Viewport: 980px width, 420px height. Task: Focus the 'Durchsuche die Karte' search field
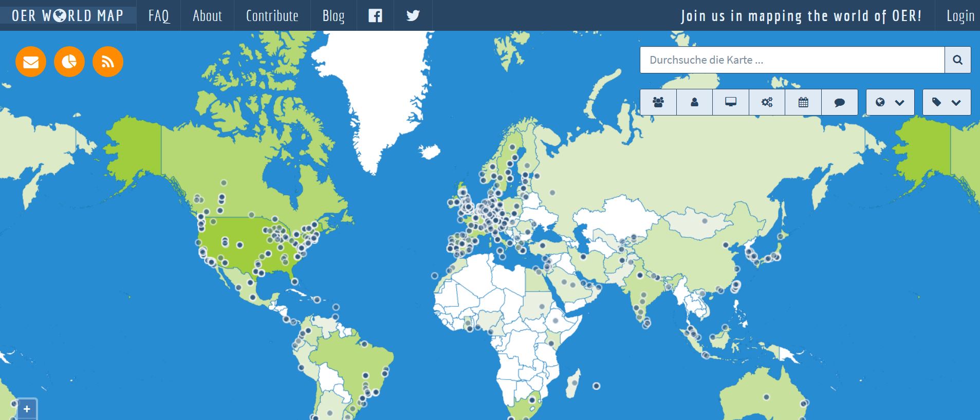pos(791,60)
